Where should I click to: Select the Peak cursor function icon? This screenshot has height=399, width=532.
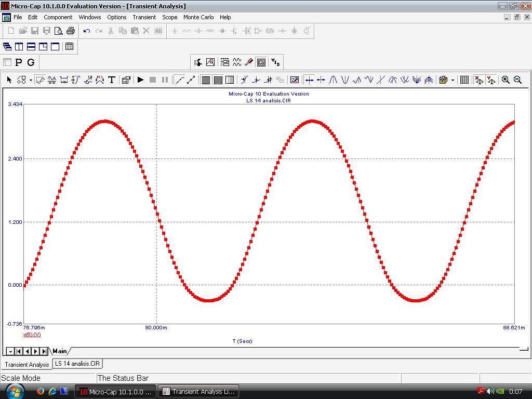coord(333,79)
